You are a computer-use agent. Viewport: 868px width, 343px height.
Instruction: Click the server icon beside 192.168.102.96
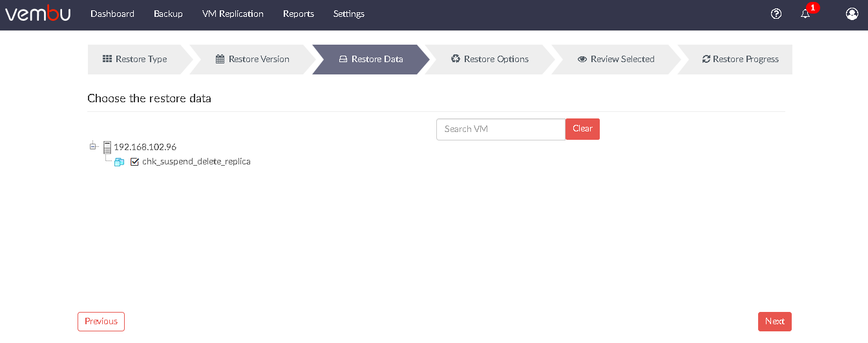point(107,148)
